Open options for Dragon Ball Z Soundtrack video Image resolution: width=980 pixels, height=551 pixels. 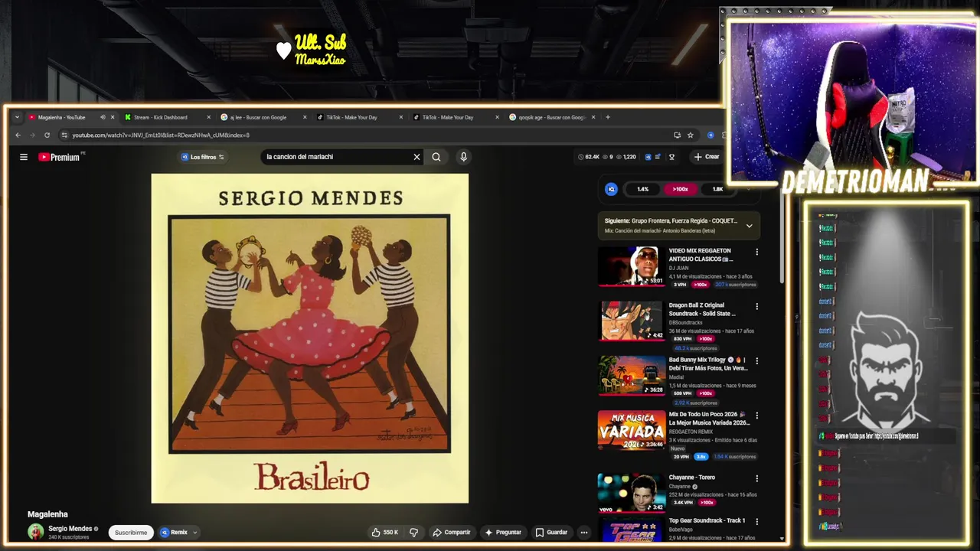tap(757, 306)
